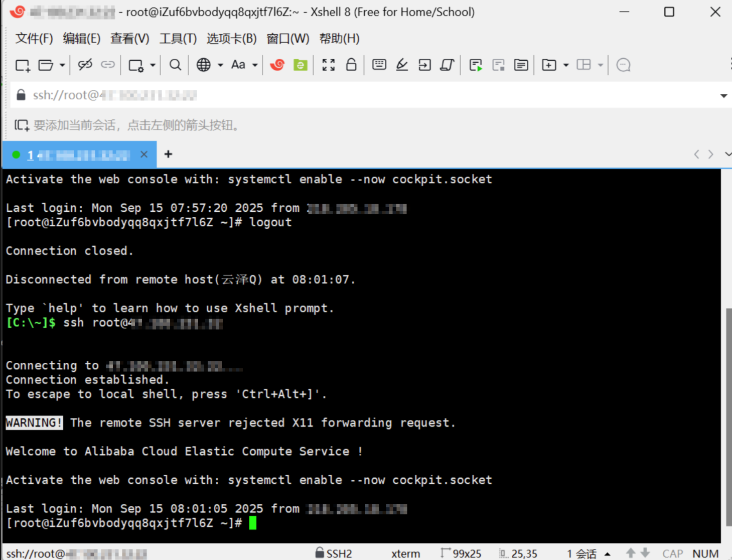
Task: Click the Start logging play icon
Action: [476, 65]
